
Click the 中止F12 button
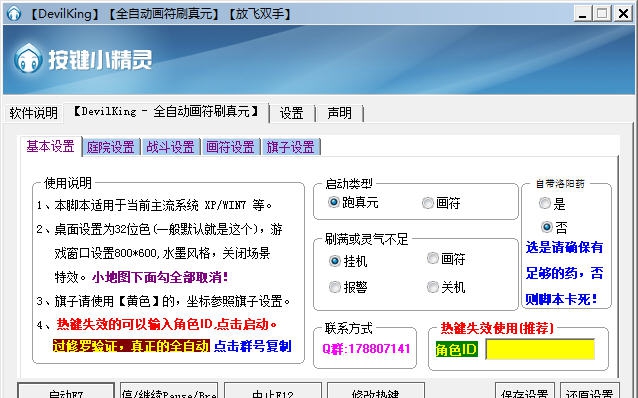click(273, 391)
